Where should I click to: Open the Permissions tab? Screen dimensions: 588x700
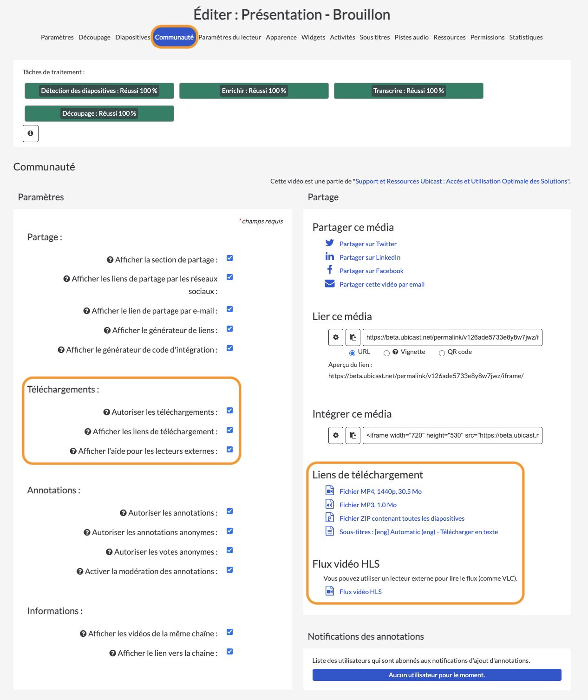click(x=487, y=37)
